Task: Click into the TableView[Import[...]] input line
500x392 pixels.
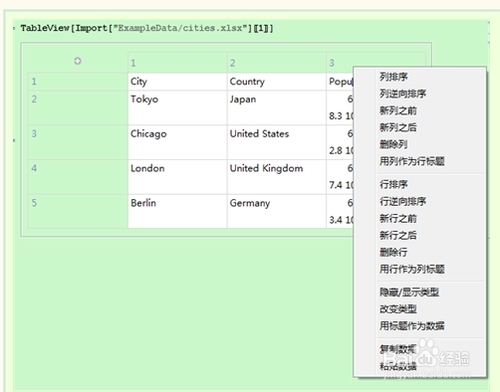Action: click(x=147, y=28)
